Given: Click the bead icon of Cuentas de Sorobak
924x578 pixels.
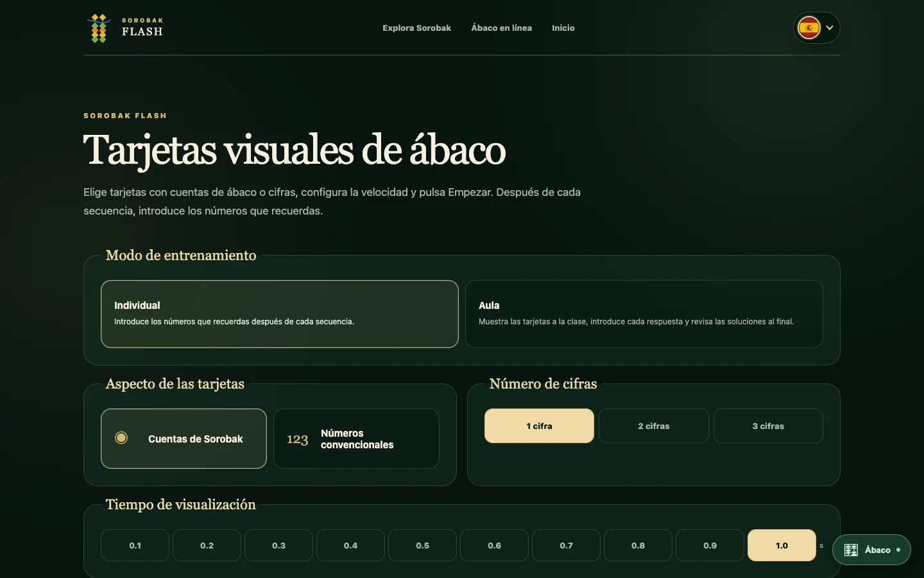Looking at the screenshot, I should click(x=121, y=438).
